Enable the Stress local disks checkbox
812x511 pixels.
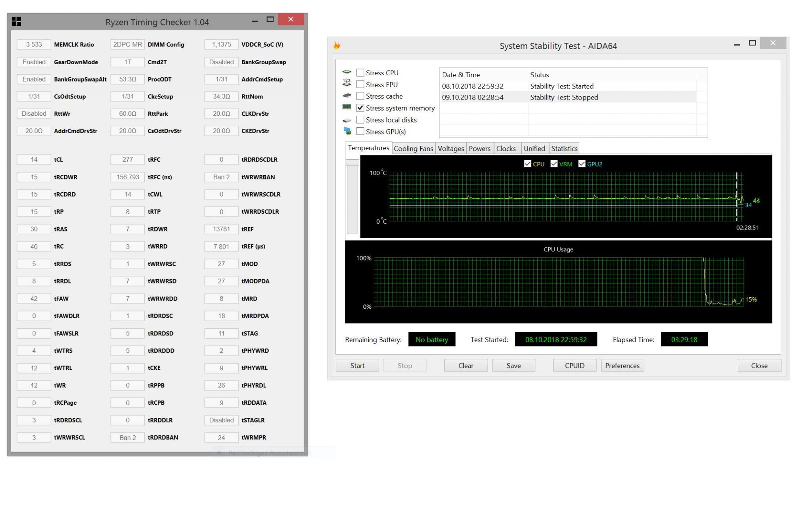click(360, 119)
